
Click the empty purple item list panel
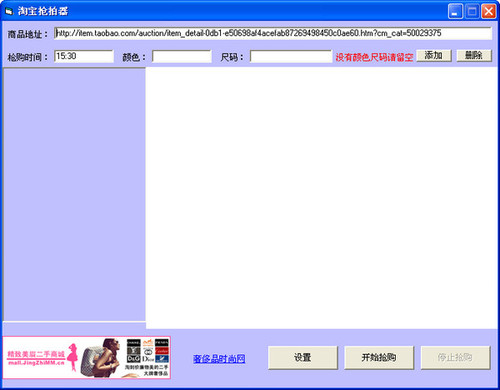tap(74, 194)
